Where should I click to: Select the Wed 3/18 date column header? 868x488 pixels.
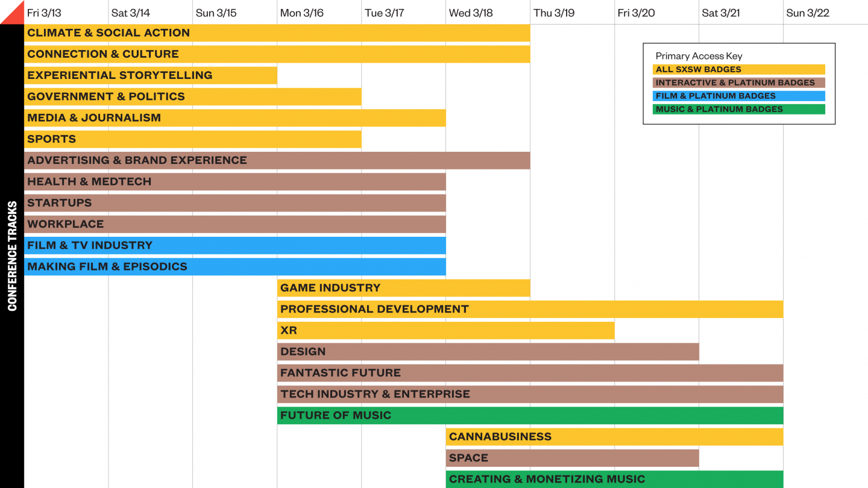point(471,13)
